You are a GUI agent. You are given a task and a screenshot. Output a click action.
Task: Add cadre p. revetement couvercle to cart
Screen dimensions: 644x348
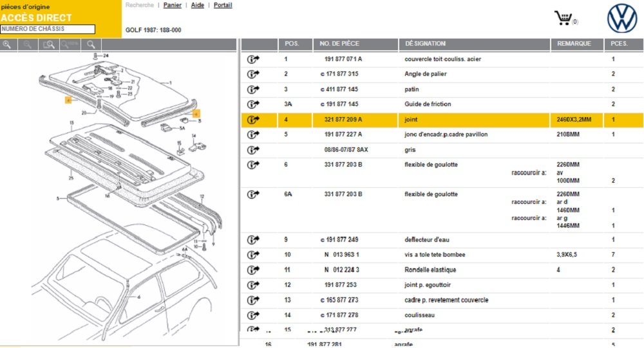pos(253,300)
